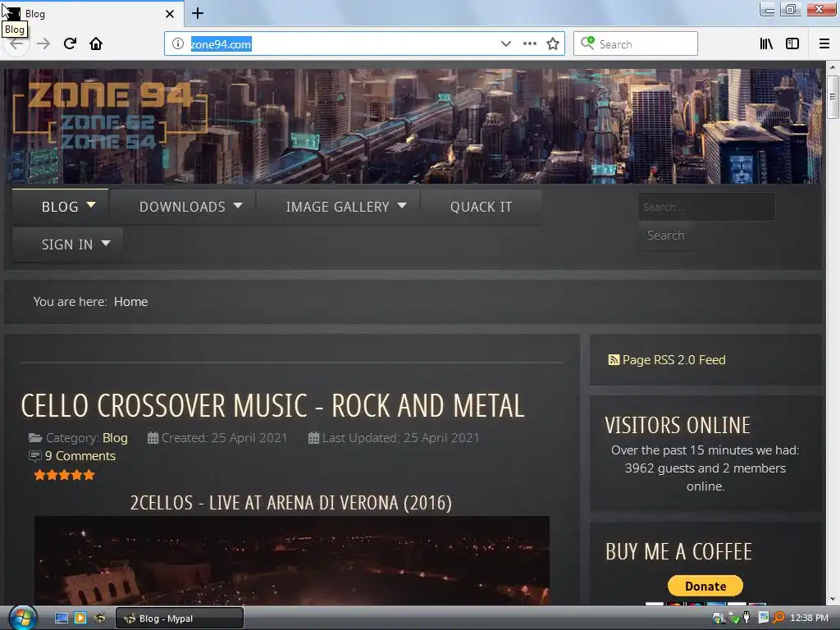Open the Blog category link
840x630 pixels.
[x=115, y=438]
